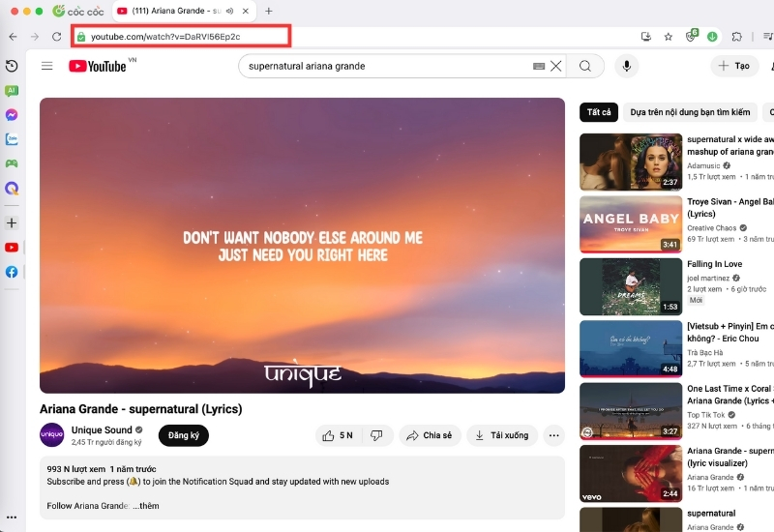Viewport: 774px width, 532px height.
Task: Open Facebook shortcut in the sidebar
Action: point(12,272)
